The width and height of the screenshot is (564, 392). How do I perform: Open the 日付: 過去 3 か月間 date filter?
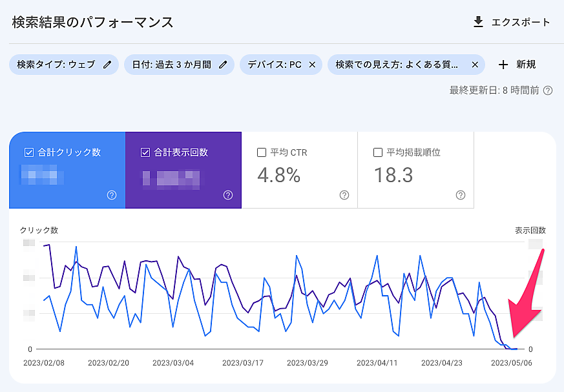click(x=172, y=65)
